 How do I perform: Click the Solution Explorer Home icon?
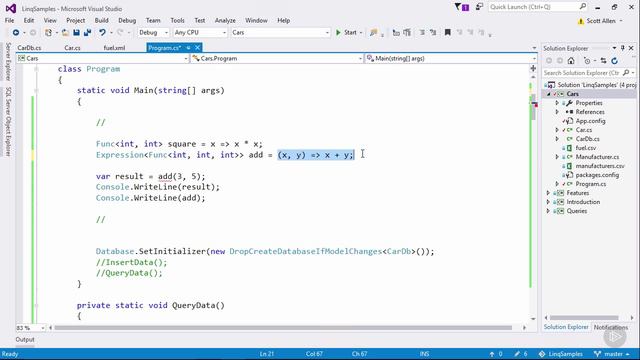coord(571,61)
